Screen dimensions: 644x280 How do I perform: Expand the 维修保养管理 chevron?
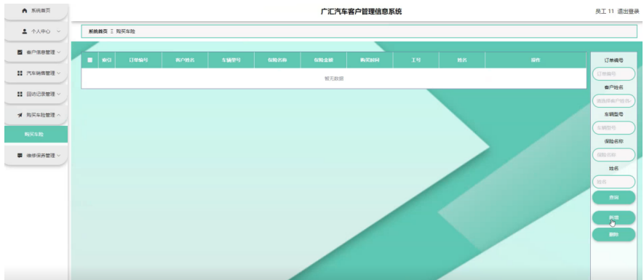pyautogui.click(x=59, y=156)
